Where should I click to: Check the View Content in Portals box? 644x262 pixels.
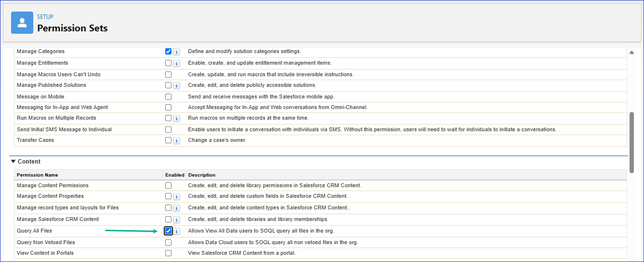click(x=168, y=253)
